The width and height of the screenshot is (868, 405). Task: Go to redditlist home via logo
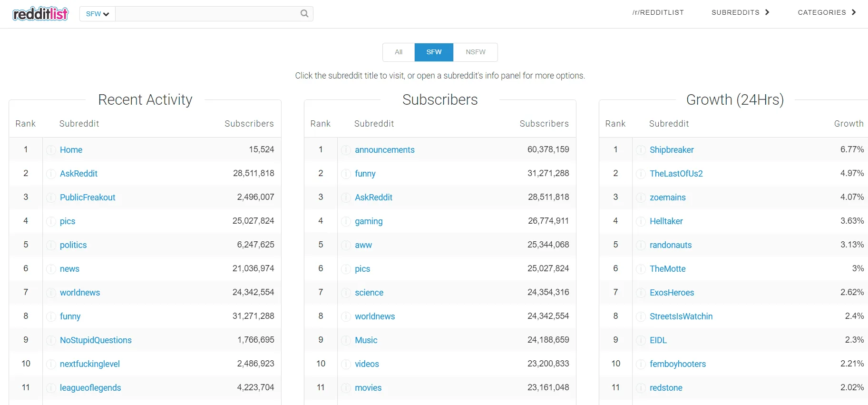point(40,14)
